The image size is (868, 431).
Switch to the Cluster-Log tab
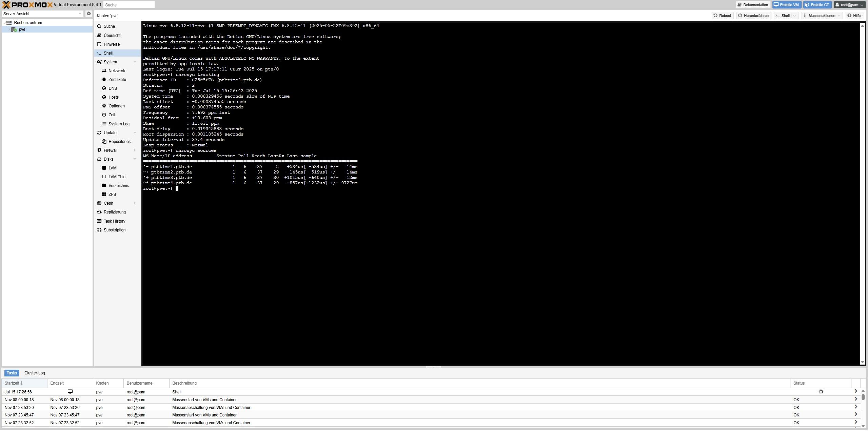(x=35, y=373)
